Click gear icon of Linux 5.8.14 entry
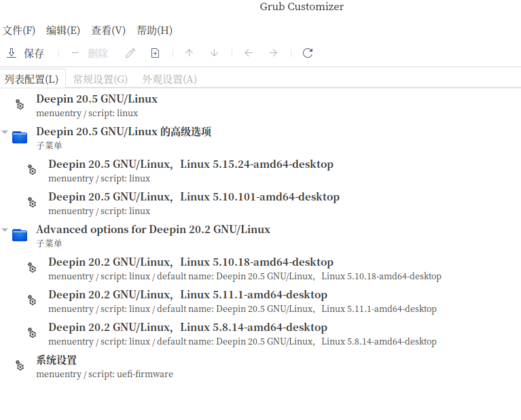The image size is (521, 420). [31, 332]
